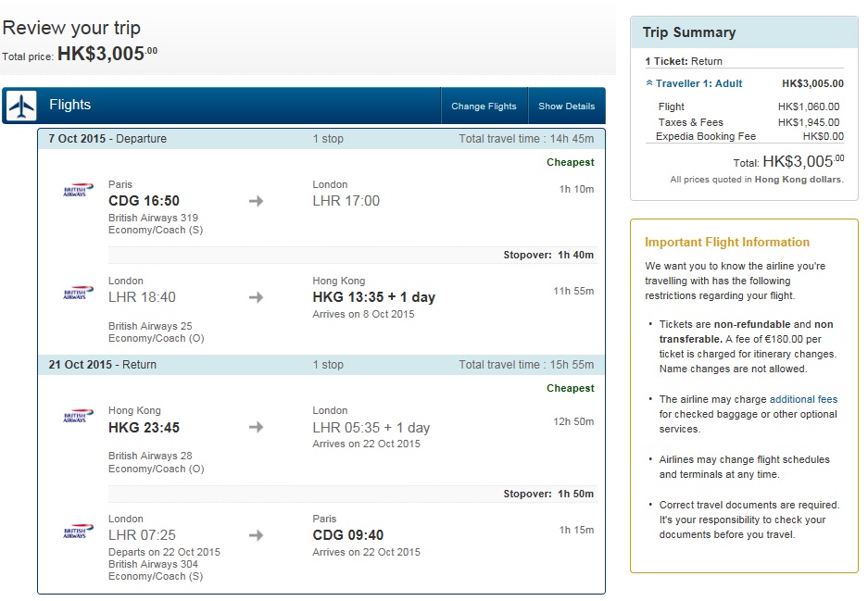
Task: Select the 21 Oct 2015 Return header row
Action: pyautogui.click(x=321, y=365)
